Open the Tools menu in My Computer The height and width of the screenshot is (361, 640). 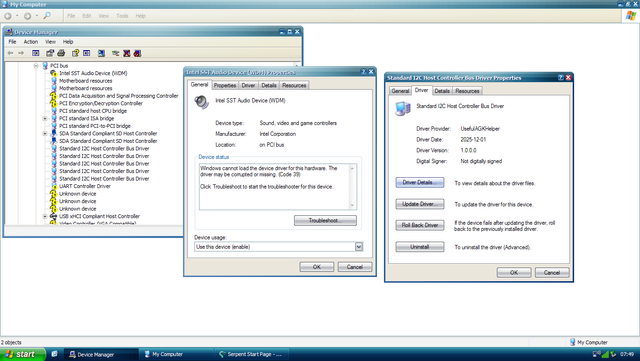tap(122, 16)
